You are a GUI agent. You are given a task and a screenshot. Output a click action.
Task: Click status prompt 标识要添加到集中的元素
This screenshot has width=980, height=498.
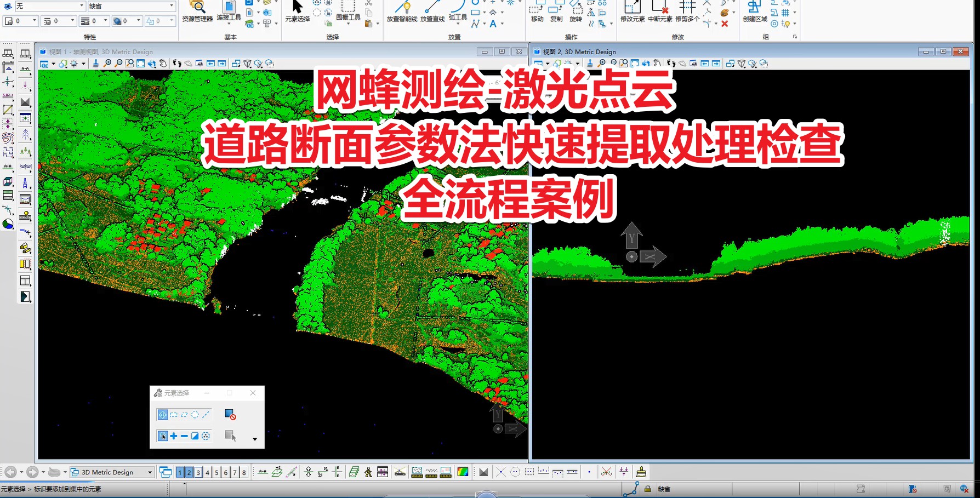[67, 489]
